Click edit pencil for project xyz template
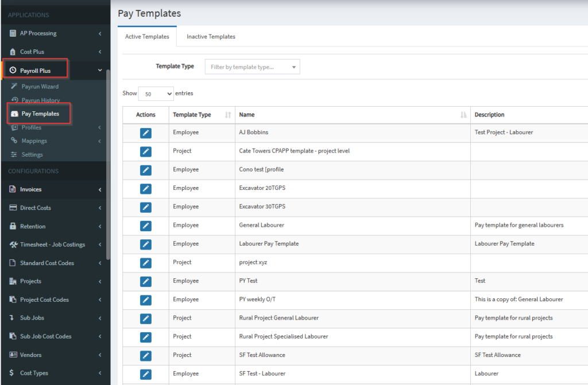 click(x=146, y=263)
